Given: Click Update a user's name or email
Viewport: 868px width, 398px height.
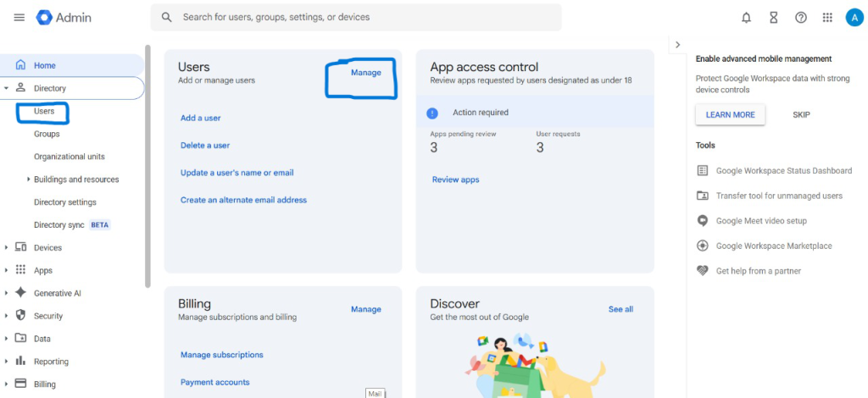Looking at the screenshot, I should [x=237, y=173].
